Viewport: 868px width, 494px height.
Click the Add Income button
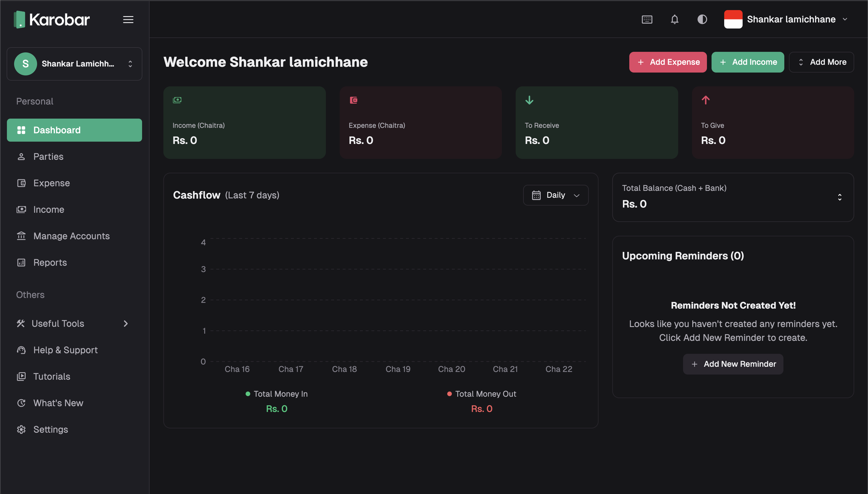pyautogui.click(x=748, y=62)
